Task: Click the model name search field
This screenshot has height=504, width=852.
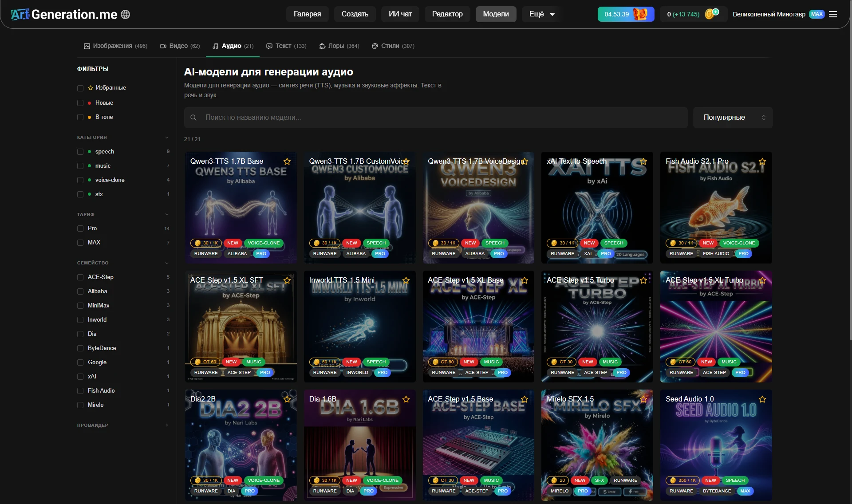Action: (436, 118)
